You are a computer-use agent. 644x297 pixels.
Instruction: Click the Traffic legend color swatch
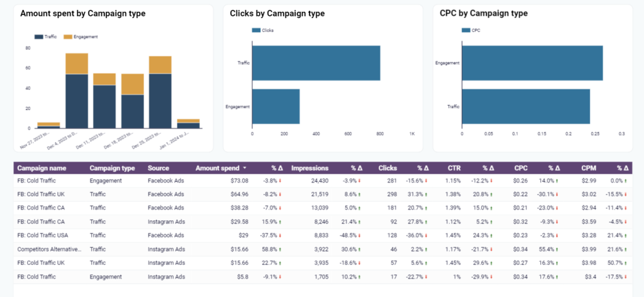pos(38,36)
